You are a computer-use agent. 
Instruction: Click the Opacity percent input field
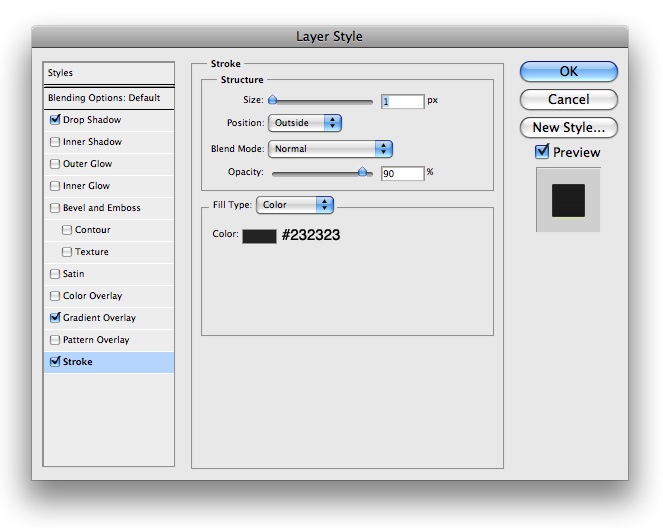pos(403,173)
